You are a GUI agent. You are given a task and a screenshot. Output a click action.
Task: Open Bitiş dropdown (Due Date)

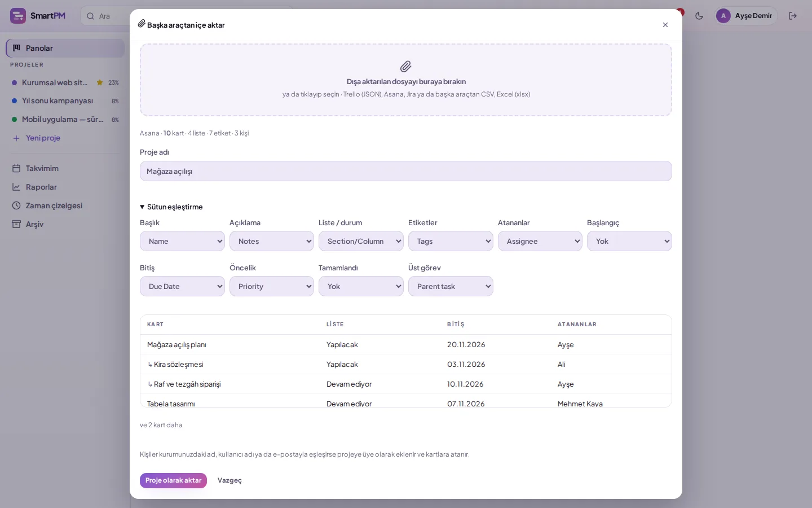[x=182, y=286]
